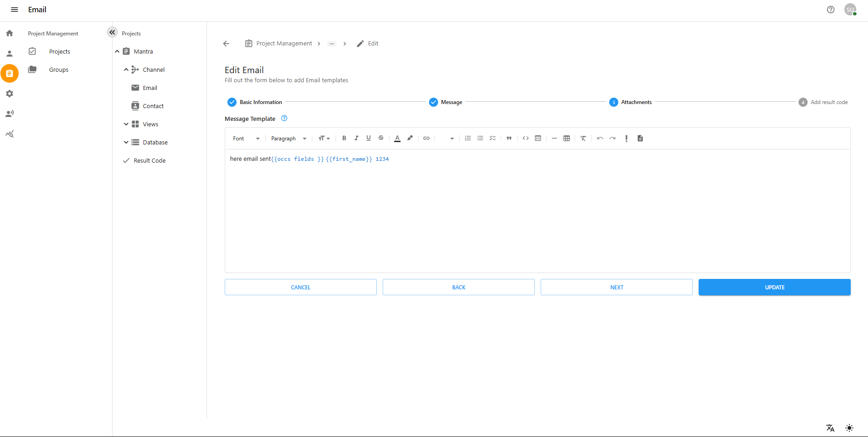
Task: Open the settings gear sidebar icon
Action: click(10, 94)
